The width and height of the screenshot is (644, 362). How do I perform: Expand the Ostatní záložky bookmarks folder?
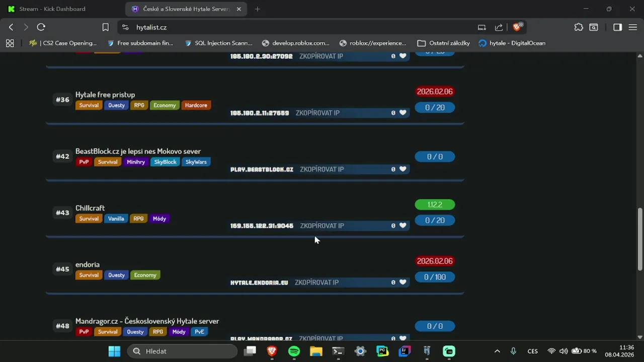[443, 43]
